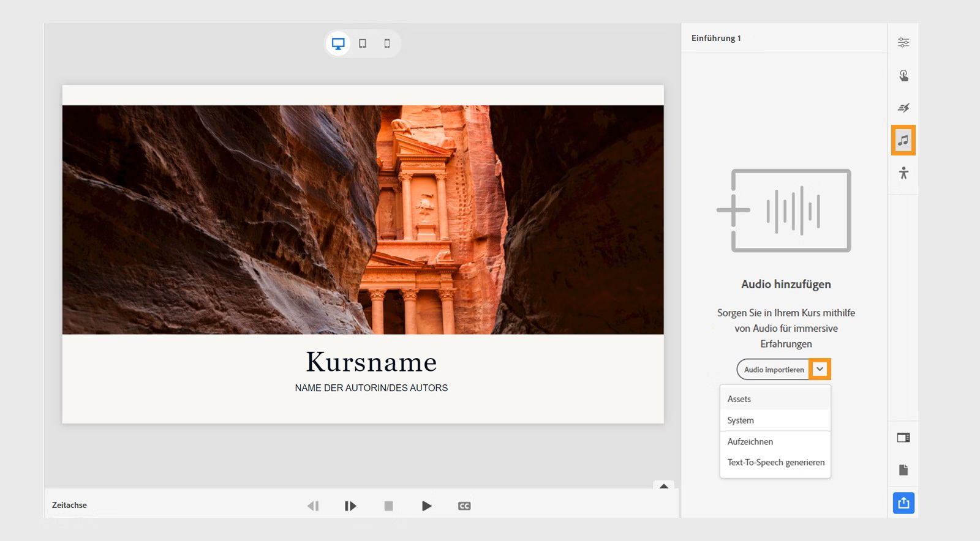Toggle the panel layout icon in sidebar
Screen dimensions: 980x541
(903, 438)
